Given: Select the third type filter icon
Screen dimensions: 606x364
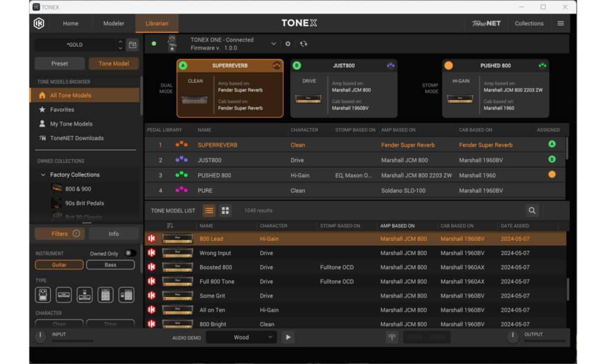Looking at the screenshot, I should 85,295.
